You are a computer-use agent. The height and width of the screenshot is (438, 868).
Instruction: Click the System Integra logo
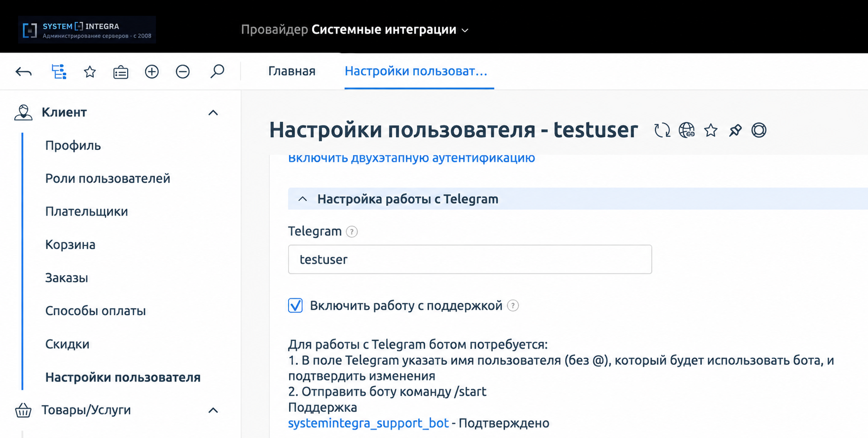[87, 29]
